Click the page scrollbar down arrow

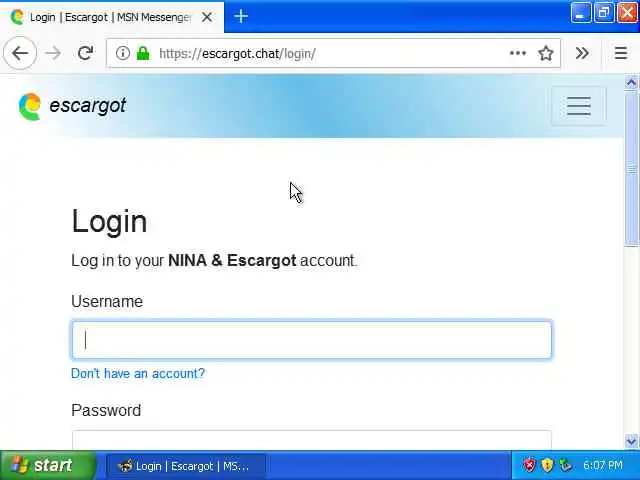pos(631,441)
